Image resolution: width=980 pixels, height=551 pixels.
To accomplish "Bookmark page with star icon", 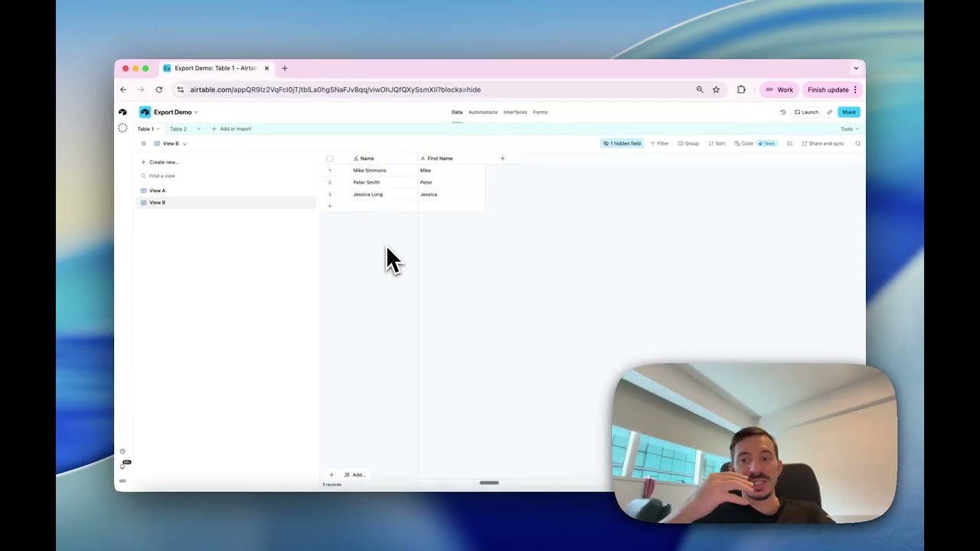I will click(x=716, y=90).
